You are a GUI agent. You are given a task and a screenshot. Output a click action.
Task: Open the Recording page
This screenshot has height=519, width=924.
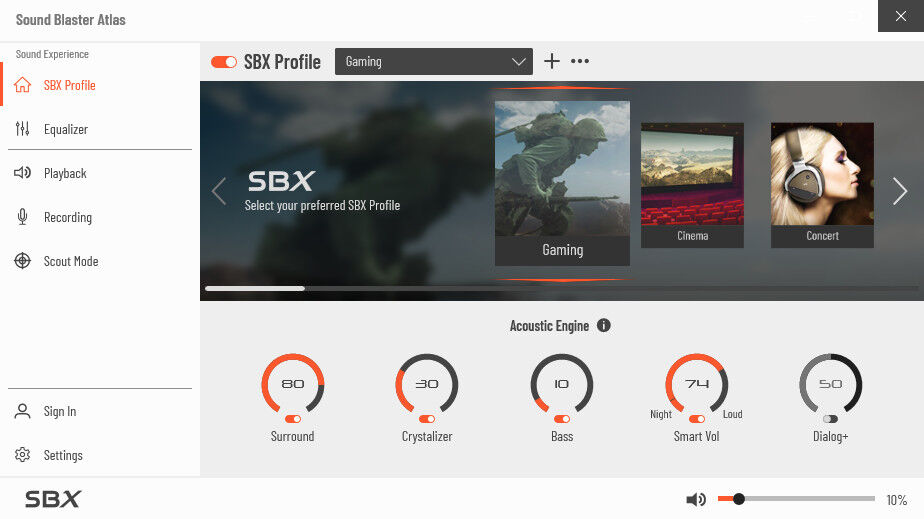click(100, 217)
